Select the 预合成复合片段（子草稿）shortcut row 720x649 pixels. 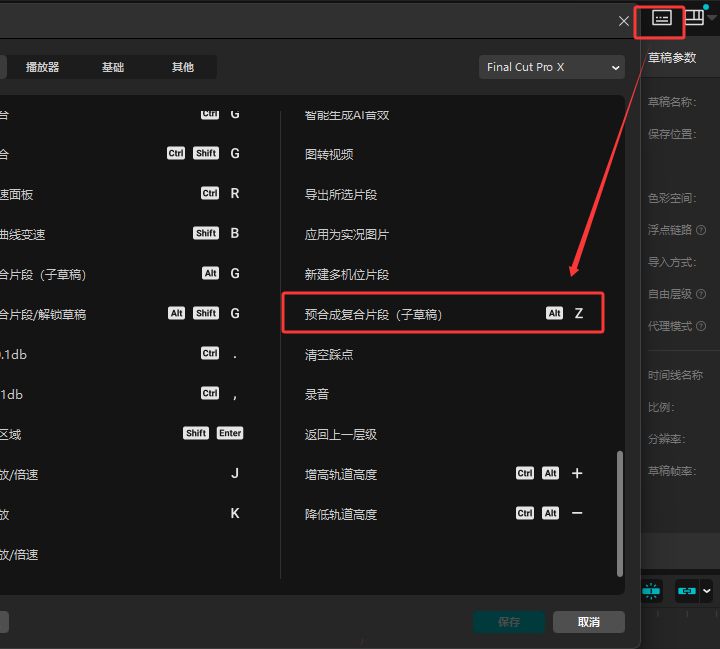point(443,314)
